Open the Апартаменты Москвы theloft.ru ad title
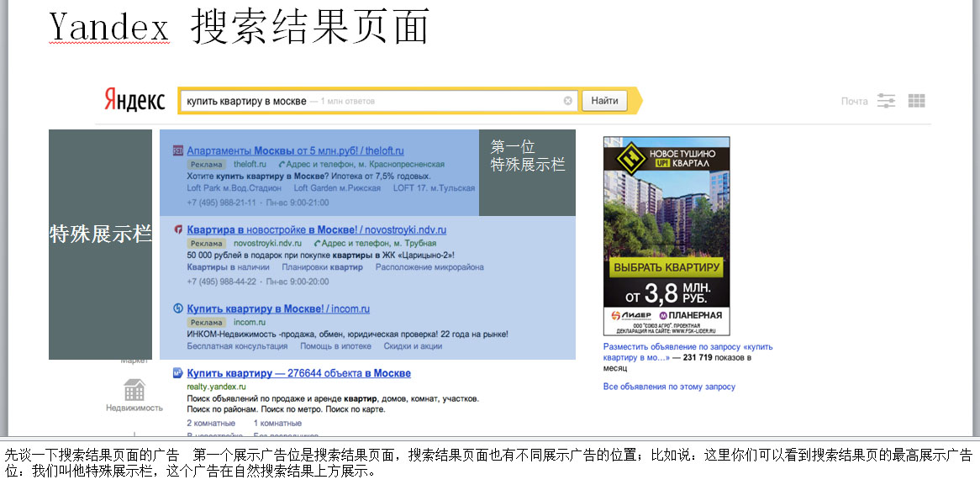 click(295, 150)
